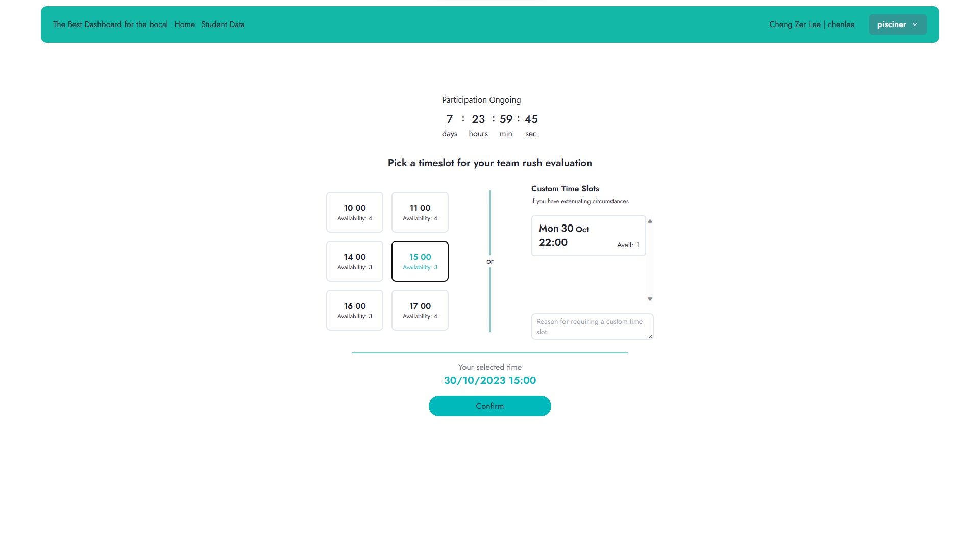Screen dimensions: 980x551
Task: Pick the 17 00 timeslot
Action: (x=420, y=310)
